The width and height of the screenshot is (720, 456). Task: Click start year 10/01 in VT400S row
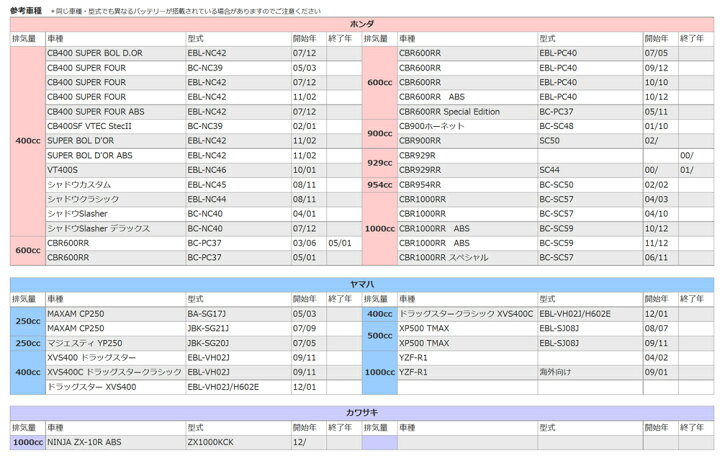(x=304, y=170)
